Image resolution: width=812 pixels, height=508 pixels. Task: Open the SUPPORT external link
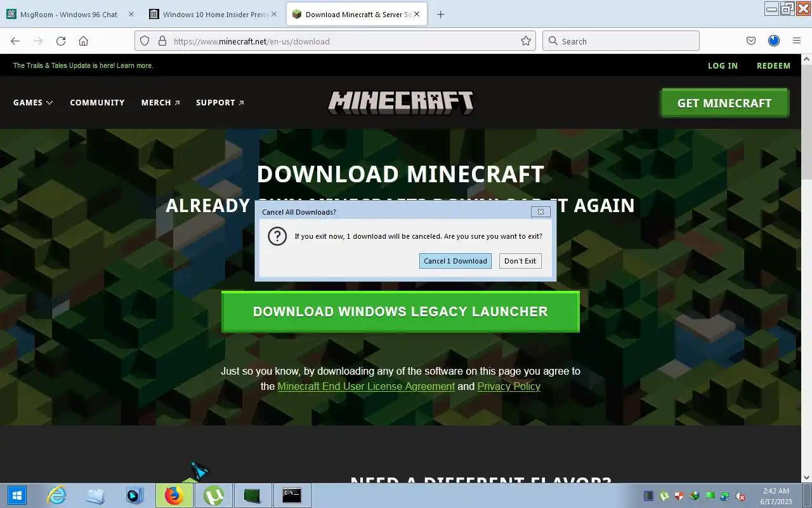pyautogui.click(x=220, y=102)
